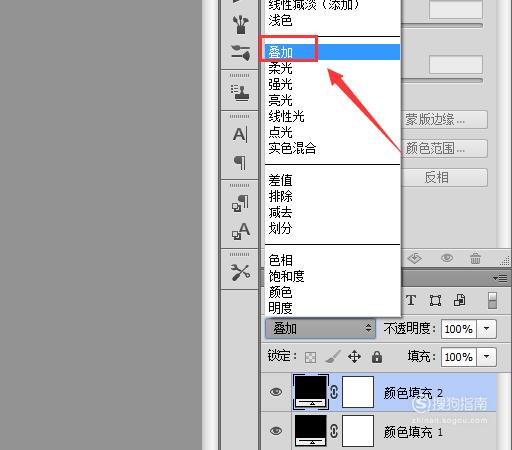Open the 叠加 blend mode dropdown
Image resolution: width=512 pixels, height=450 pixels.
click(320, 329)
